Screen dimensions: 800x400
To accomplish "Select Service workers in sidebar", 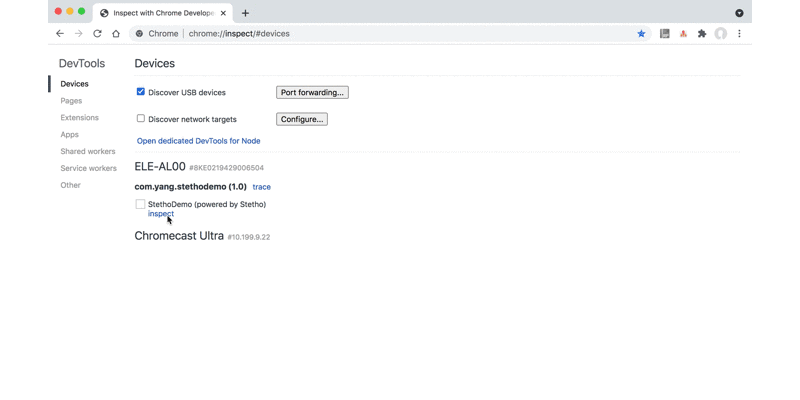I will pyautogui.click(x=88, y=168).
